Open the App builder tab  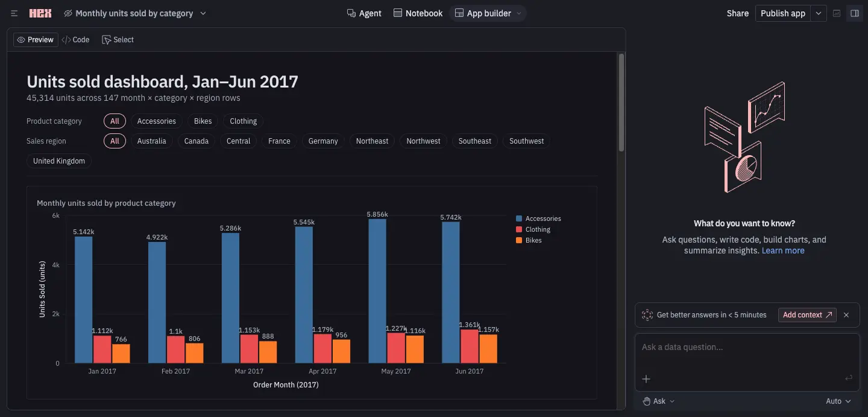483,13
